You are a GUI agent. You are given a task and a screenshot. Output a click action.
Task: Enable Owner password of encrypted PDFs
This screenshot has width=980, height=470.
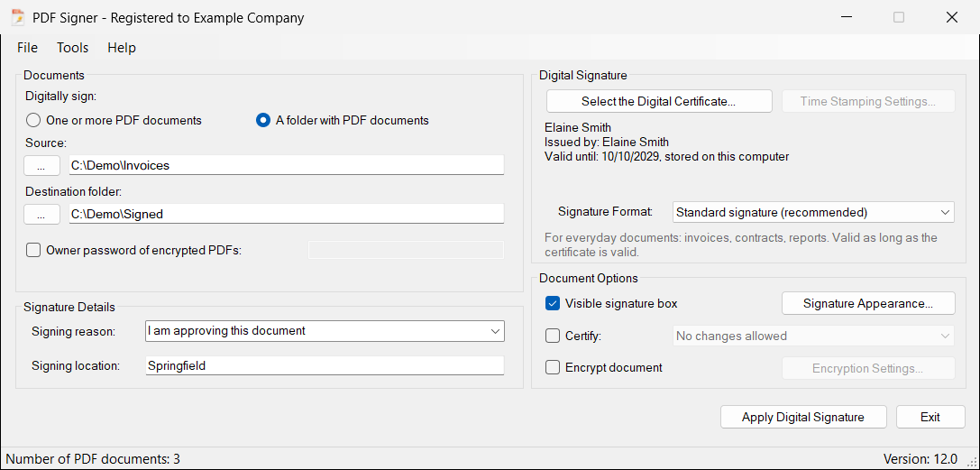click(x=133, y=251)
